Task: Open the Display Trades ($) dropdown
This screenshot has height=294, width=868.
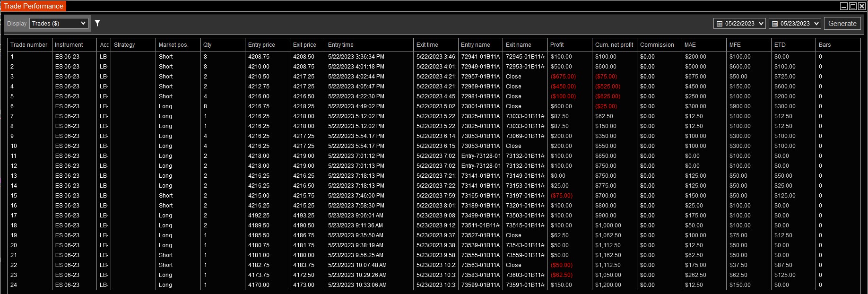Action: [x=59, y=23]
